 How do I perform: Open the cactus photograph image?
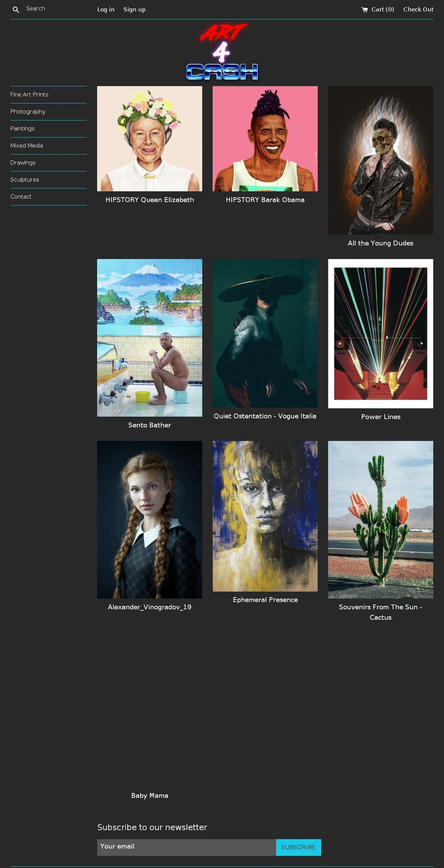tap(381, 519)
